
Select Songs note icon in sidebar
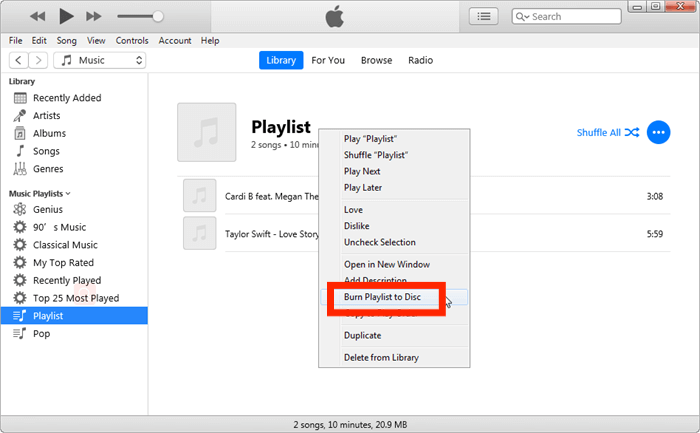(x=20, y=151)
